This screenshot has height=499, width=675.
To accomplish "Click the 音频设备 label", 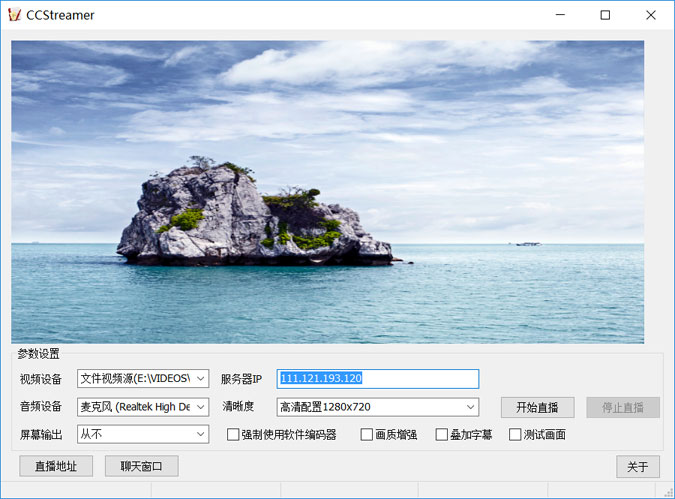I will point(41,406).
